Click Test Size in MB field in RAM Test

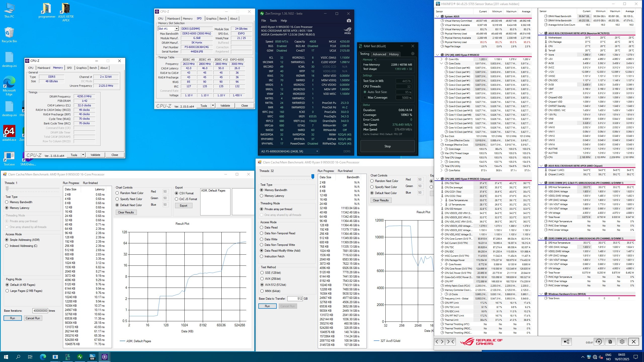404,81
